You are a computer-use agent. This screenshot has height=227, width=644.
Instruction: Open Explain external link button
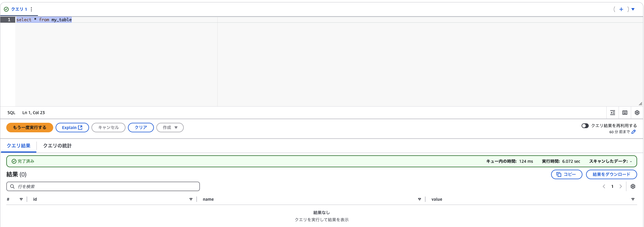72,128
